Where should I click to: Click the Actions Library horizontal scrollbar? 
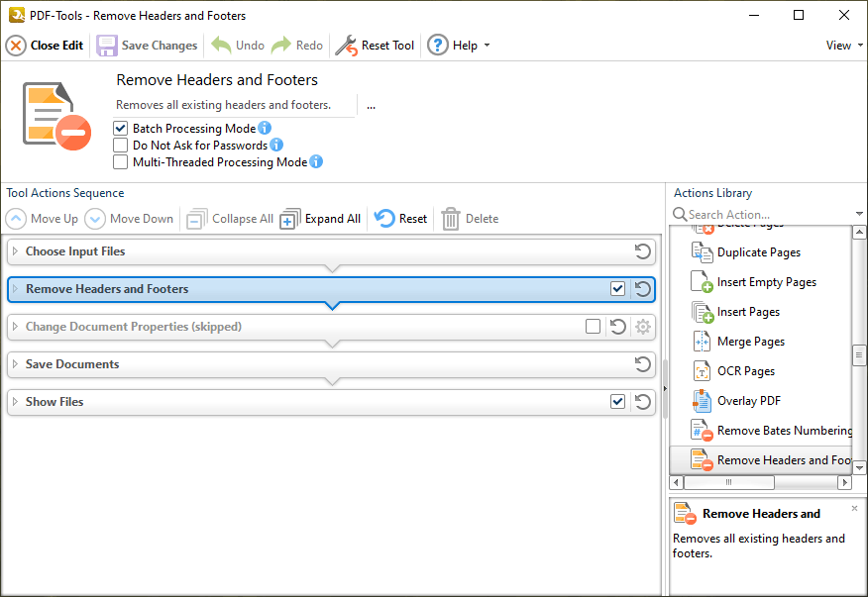coord(760,482)
